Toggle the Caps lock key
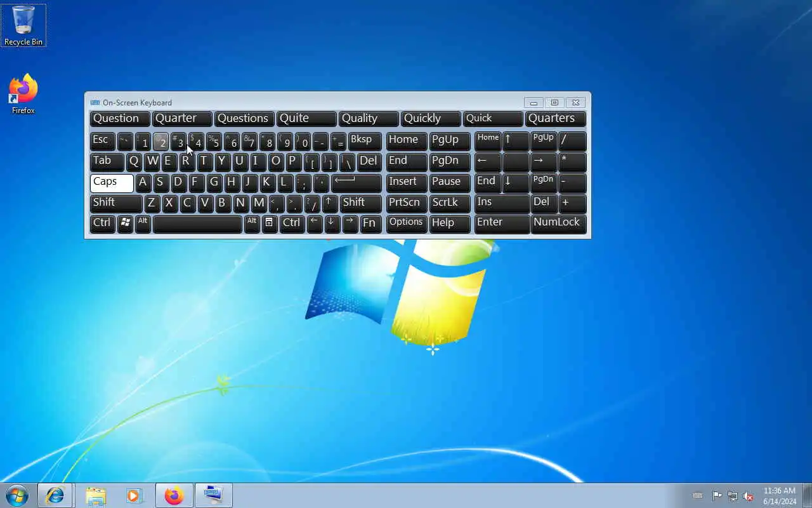Image resolution: width=812 pixels, height=508 pixels. point(112,183)
